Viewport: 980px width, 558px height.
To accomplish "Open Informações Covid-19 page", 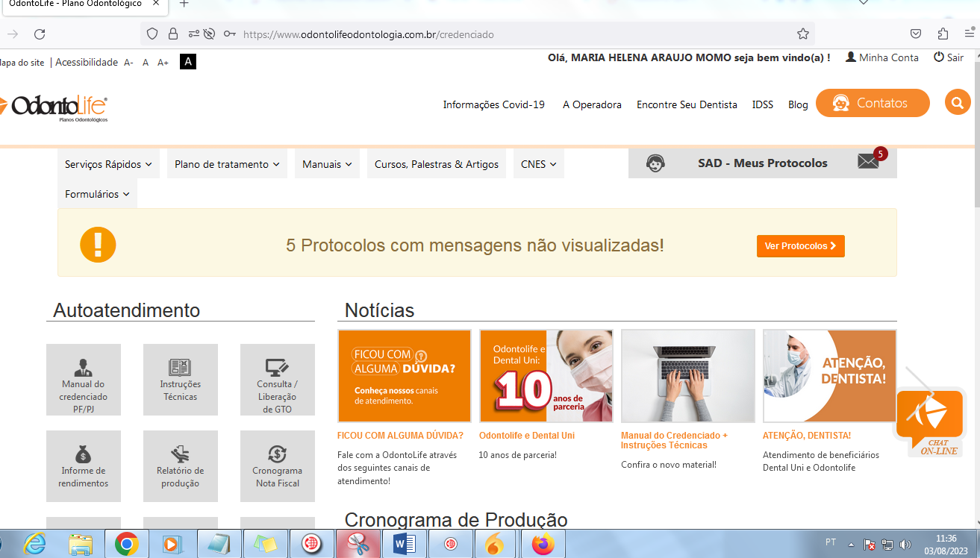I will click(x=494, y=104).
